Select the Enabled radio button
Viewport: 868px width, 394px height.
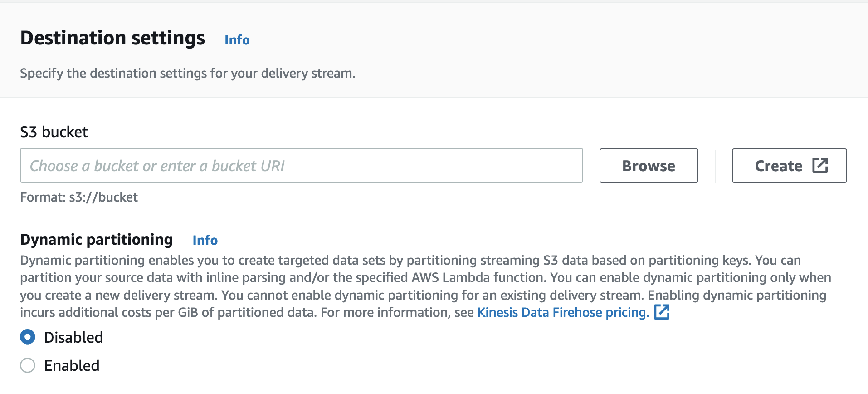(x=28, y=365)
